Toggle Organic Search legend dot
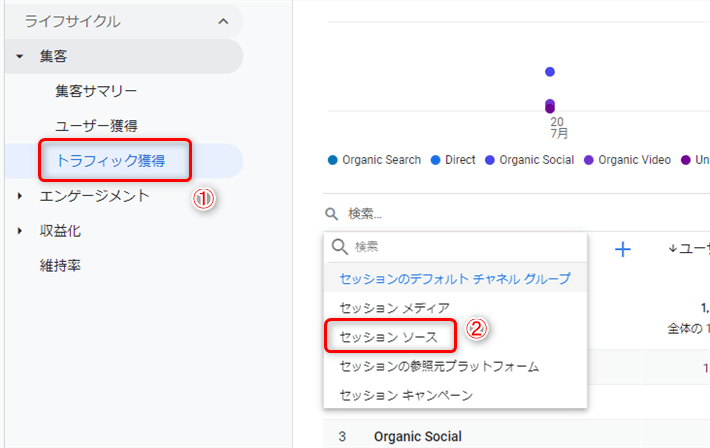 (333, 160)
